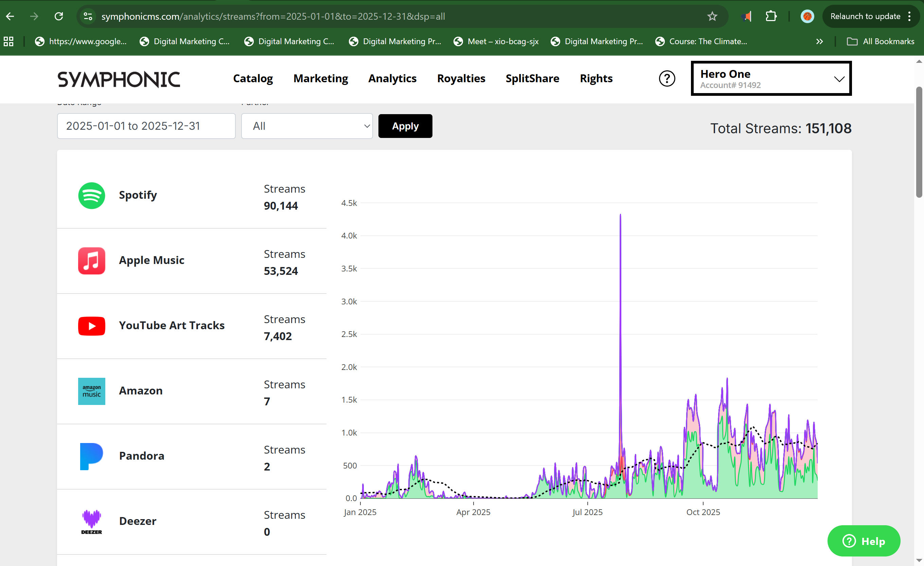Open the https://www.google... bookmark
Screen dimensions: 924x566
(81, 41)
